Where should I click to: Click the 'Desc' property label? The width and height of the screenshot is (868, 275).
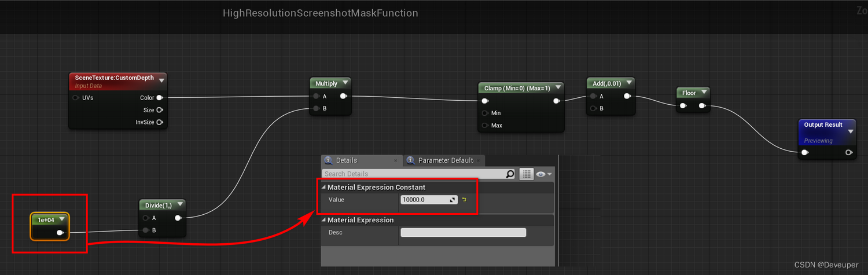[x=336, y=233]
